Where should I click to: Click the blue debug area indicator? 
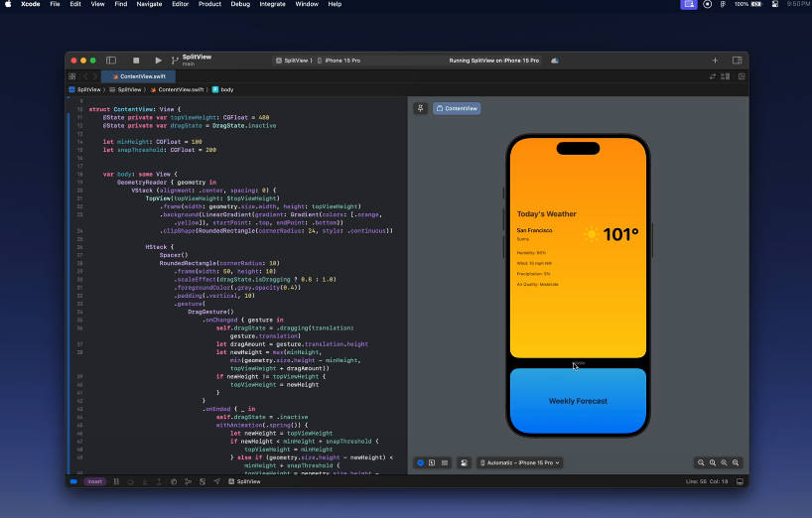pos(73,481)
